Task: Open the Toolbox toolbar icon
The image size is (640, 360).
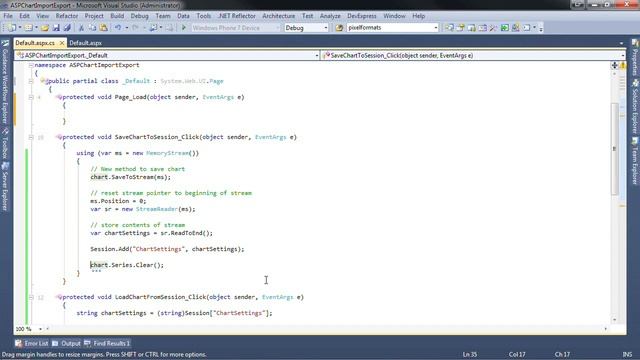Action: point(493,28)
